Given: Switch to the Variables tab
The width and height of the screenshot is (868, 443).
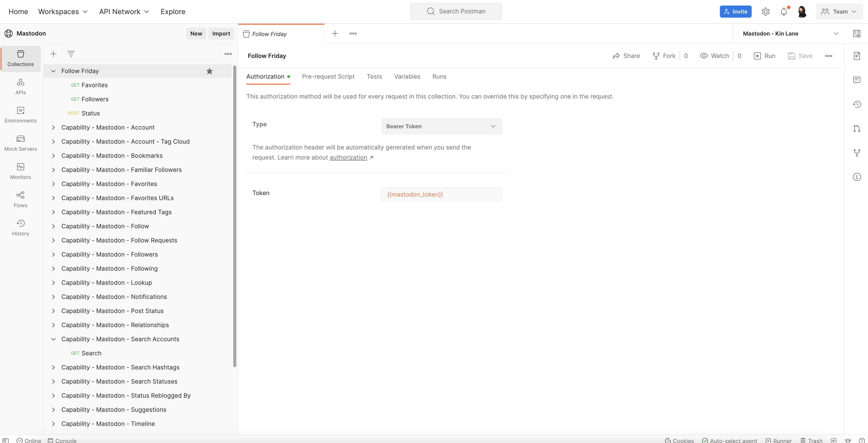Looking at the screenshot, I should (x=407, y=77).
